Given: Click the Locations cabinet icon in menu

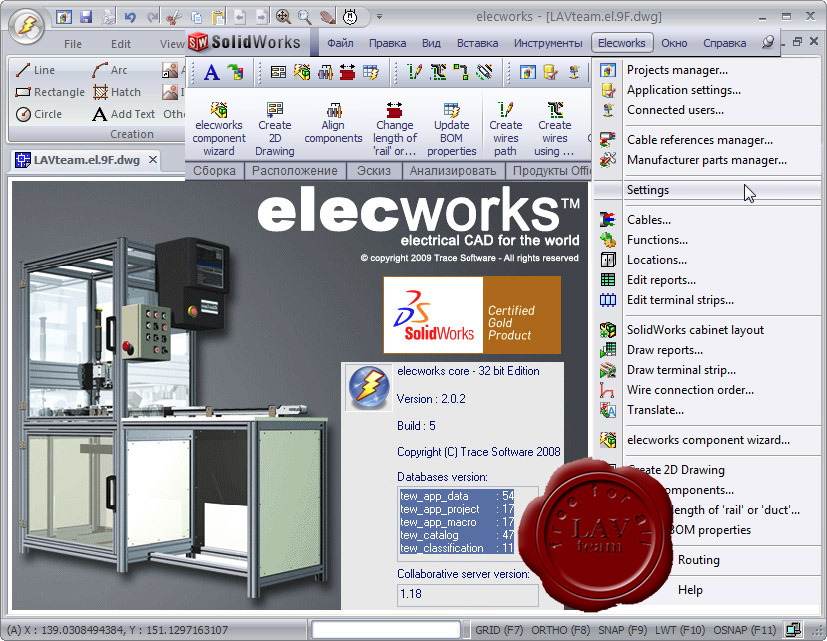Looking at the screenshot, I should click(x=608, y=260).
